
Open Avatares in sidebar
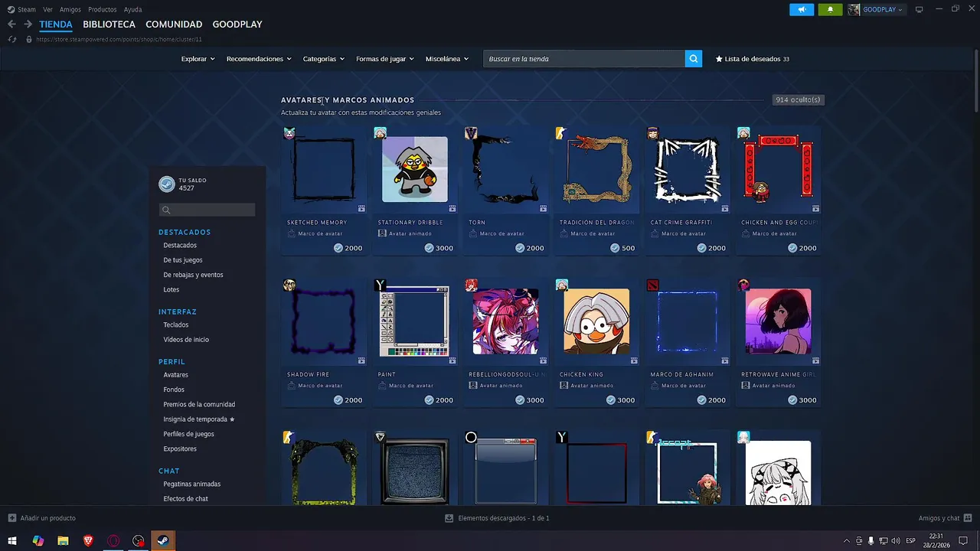point(175,375)
